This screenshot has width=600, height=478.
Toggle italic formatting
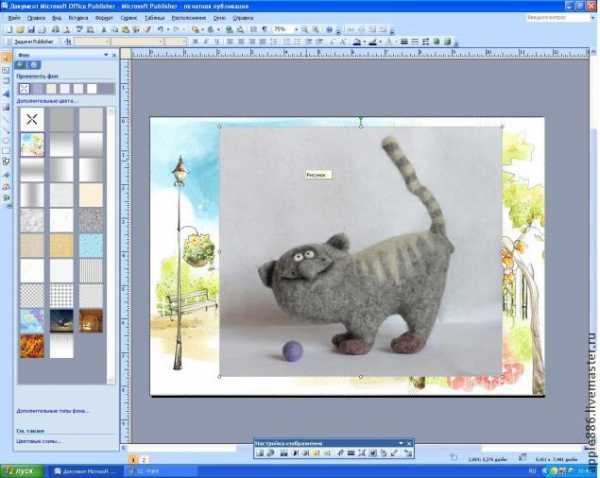206,42
